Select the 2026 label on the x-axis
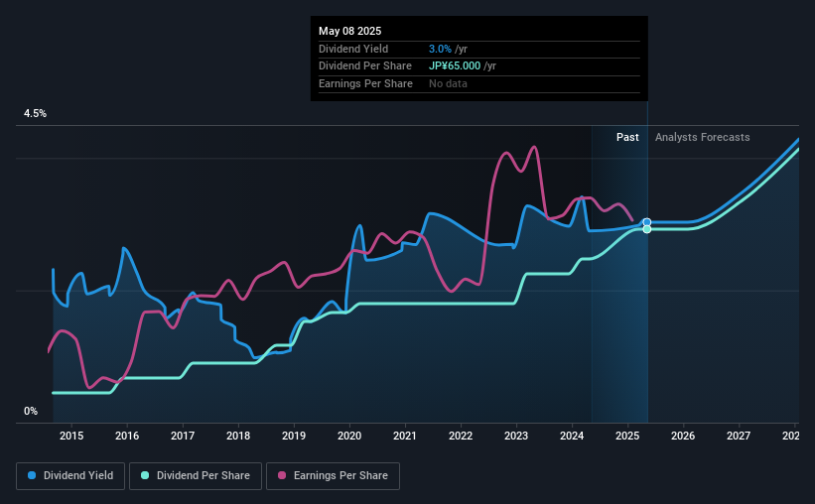Screen dimensions: 815x504 coord(683,436)
